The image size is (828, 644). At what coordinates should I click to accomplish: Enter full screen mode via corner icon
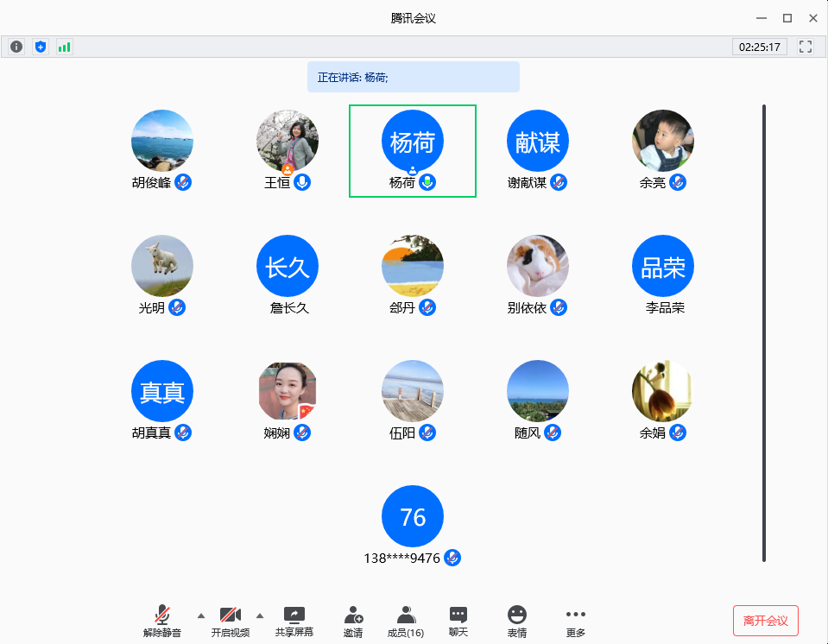tap(806, 47)
